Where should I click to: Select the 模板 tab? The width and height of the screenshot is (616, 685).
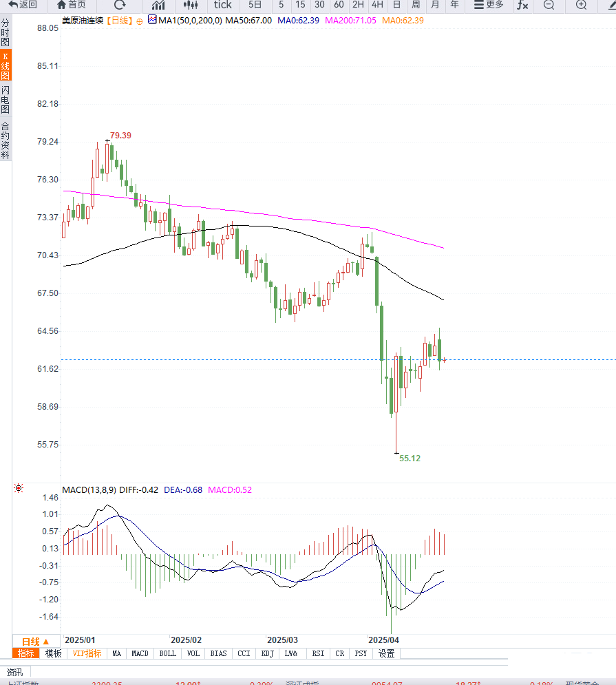coord(53,653)
